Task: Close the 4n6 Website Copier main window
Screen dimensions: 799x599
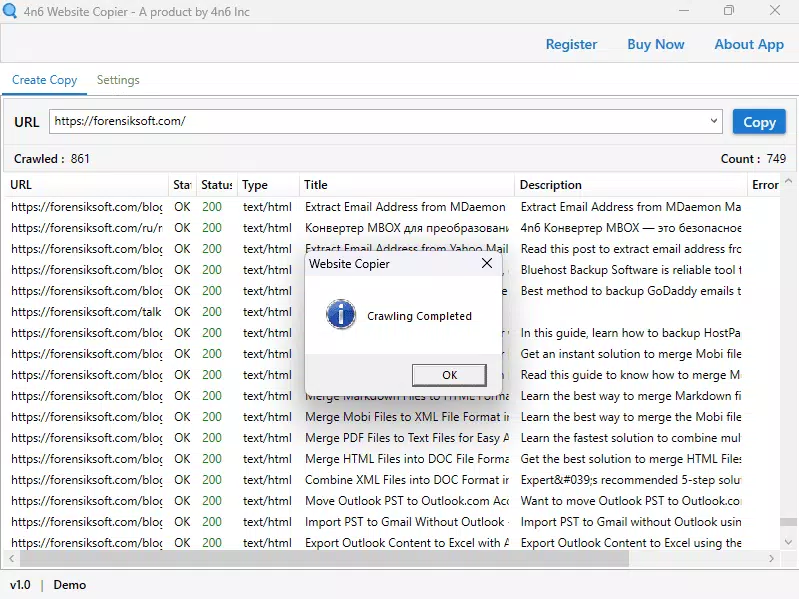Action: pyautogui.click(x=775, y=10)
